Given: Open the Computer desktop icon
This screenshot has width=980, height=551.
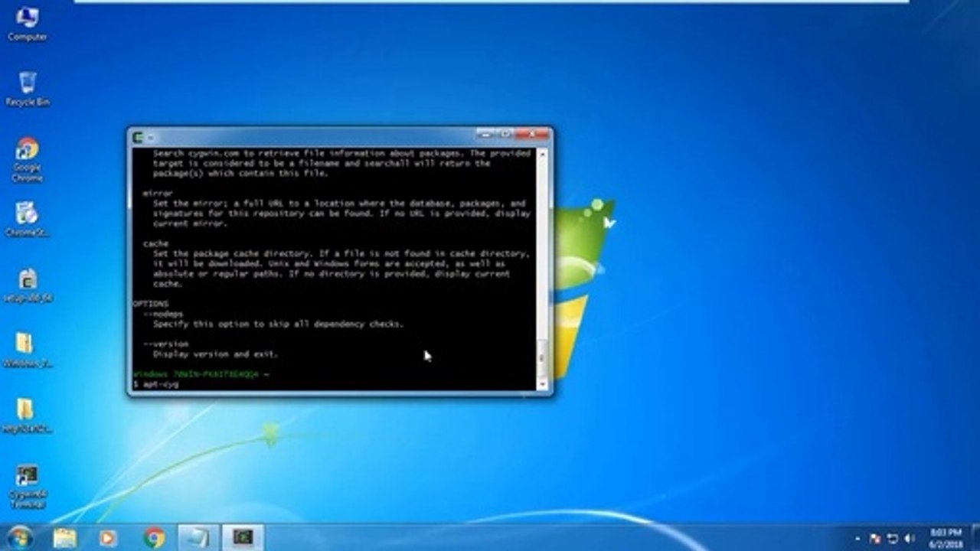Looking at the screenshot, I should coord(28,23).
